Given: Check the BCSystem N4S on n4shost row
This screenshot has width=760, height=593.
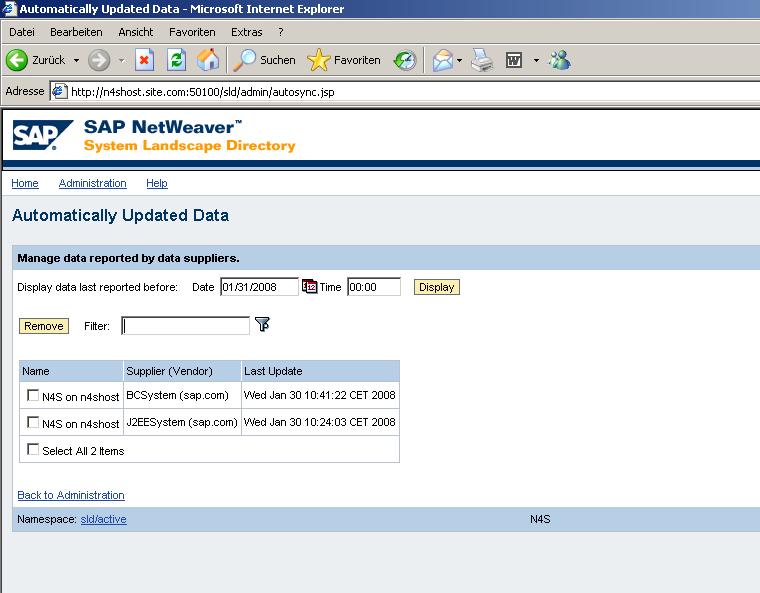Looking at the screenshot, I should (33, 396).
